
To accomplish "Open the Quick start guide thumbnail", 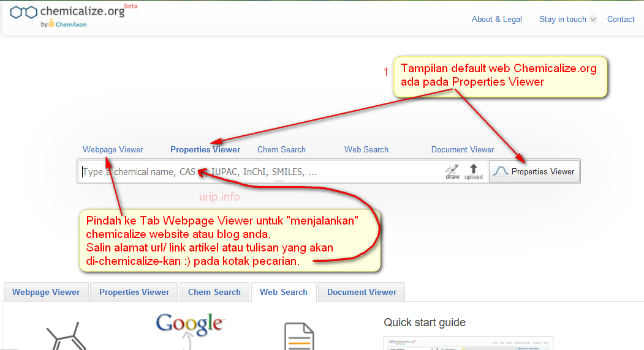I will point(468,343).
